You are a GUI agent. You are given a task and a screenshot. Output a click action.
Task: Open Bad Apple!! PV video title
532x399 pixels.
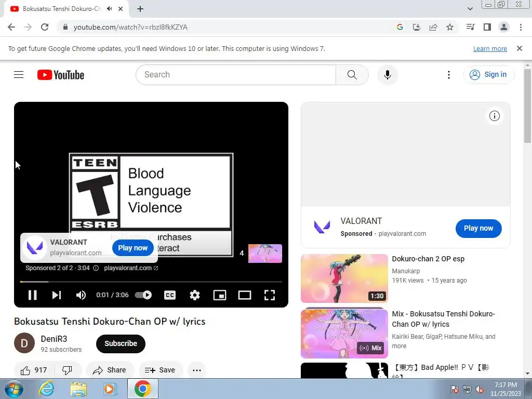[x=441, y=370]
